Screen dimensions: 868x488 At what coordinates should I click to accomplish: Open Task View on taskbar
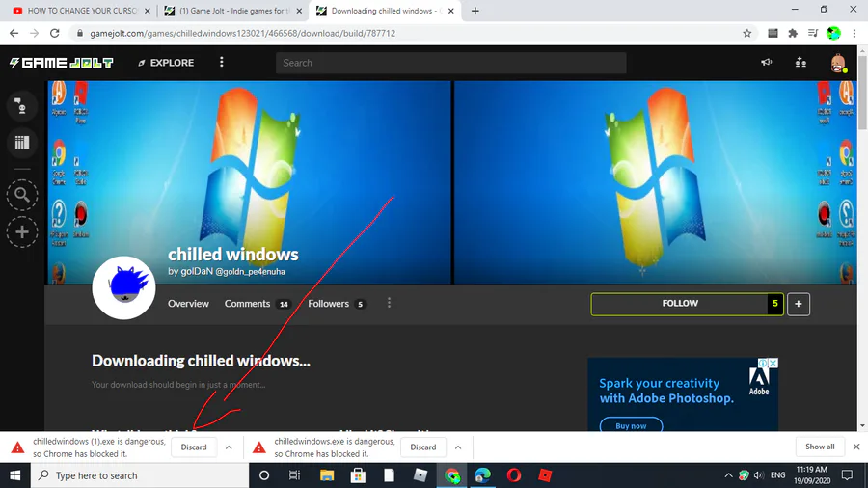(x=294, y=475)
